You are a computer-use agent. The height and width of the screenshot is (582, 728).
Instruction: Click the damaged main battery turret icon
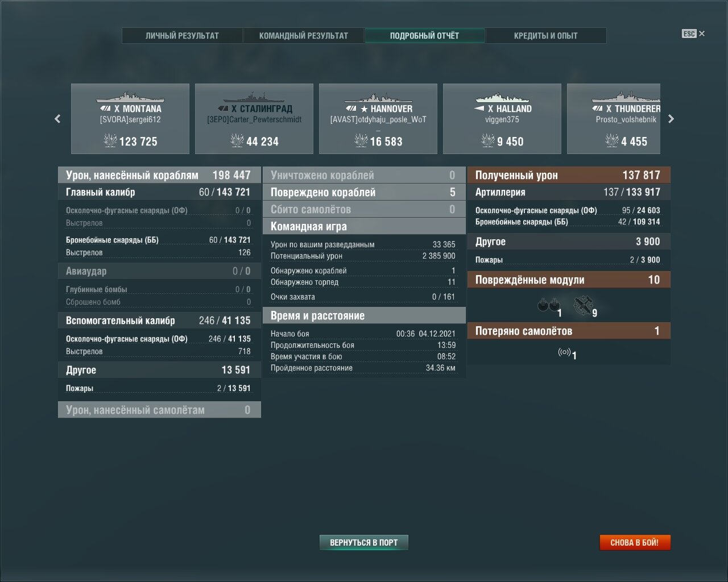(548, 305)
